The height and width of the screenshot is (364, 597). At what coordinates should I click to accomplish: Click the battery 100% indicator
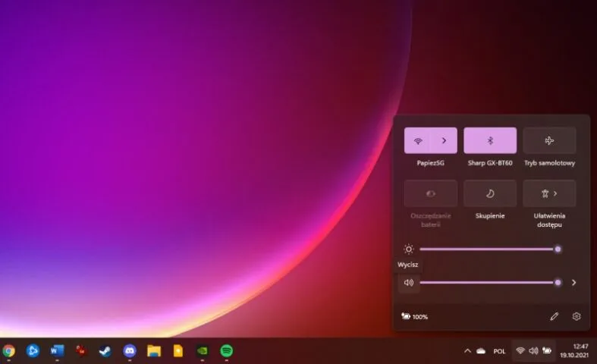coord(415,316)
